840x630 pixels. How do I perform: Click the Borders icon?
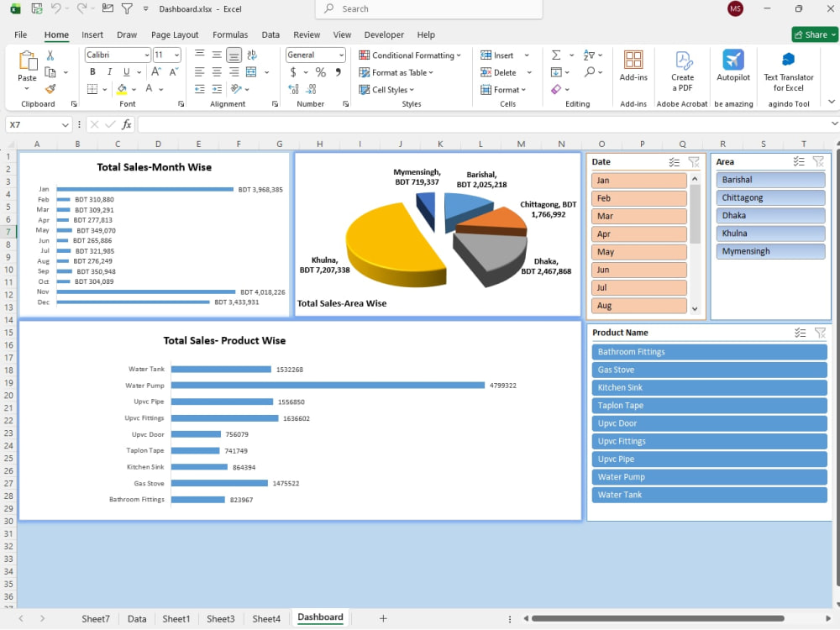(92, 89)
